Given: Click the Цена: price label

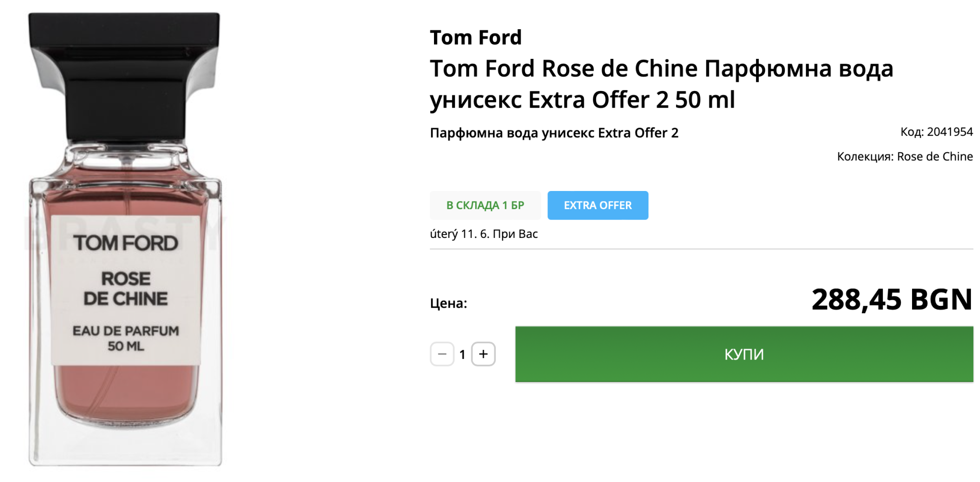Looking at the screenshot, I should (448, 303).
